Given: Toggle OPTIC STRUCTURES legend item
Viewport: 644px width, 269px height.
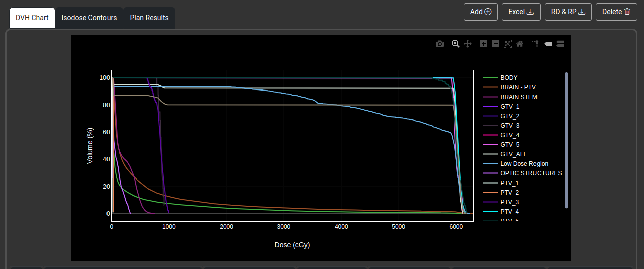Looking at the screenshot, I should [x=530, y=173].
